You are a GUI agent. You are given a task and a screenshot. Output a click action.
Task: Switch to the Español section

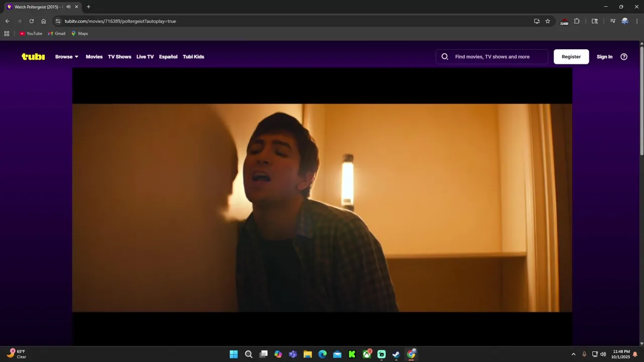(x=168, y=57)
